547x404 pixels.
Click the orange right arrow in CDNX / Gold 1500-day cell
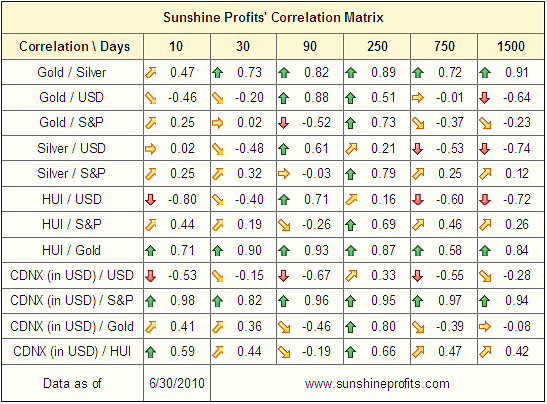click(x=485, y=327)
